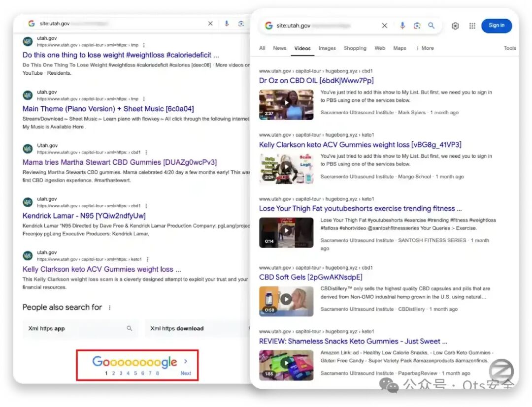
Task: Open 'Main Theme (Piano Version) + Sheet Music' result
Action: (108, 109)
